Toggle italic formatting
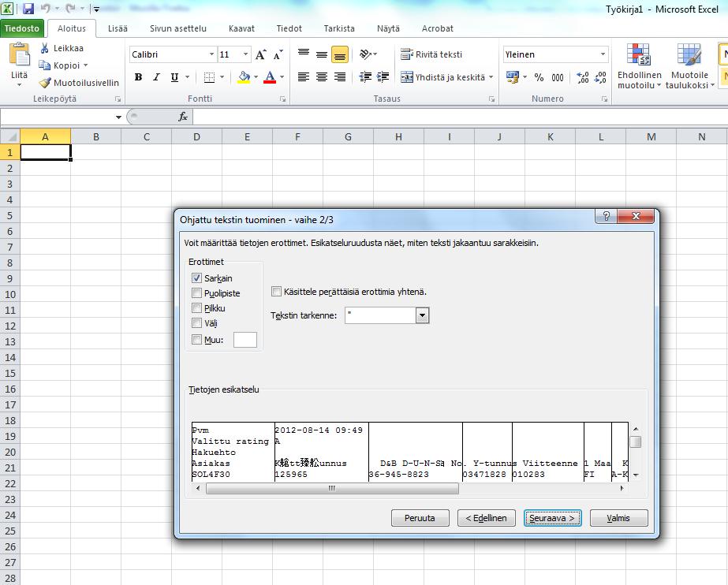Image resolution: width=728 pixels, height=585 pixels. point(156,77)
